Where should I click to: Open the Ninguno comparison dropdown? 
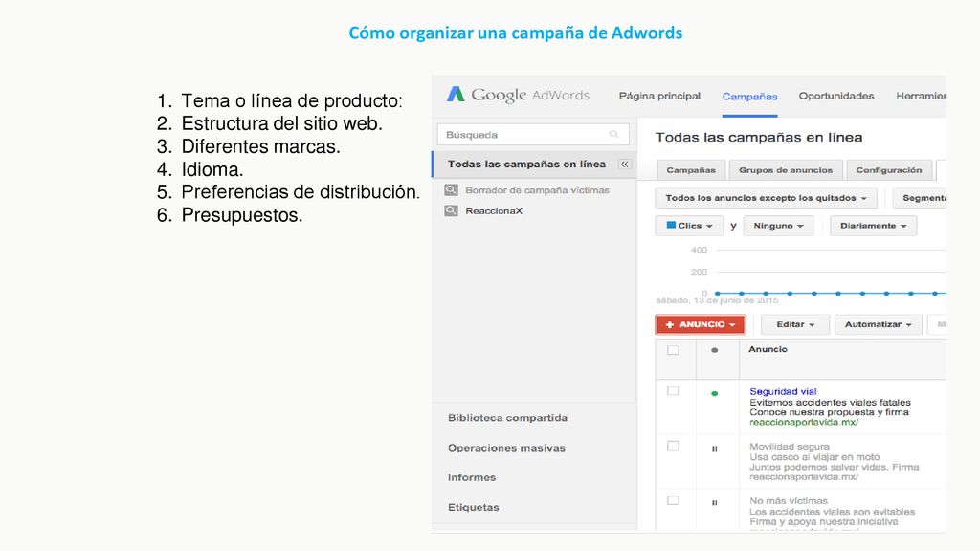pos(778,226)
